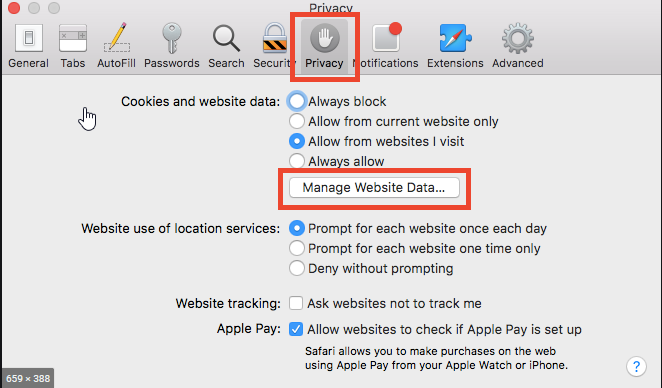This screenshot has height=388, width=662.
Task: Click Manage Website Data button
Action: tap(374, 187)
